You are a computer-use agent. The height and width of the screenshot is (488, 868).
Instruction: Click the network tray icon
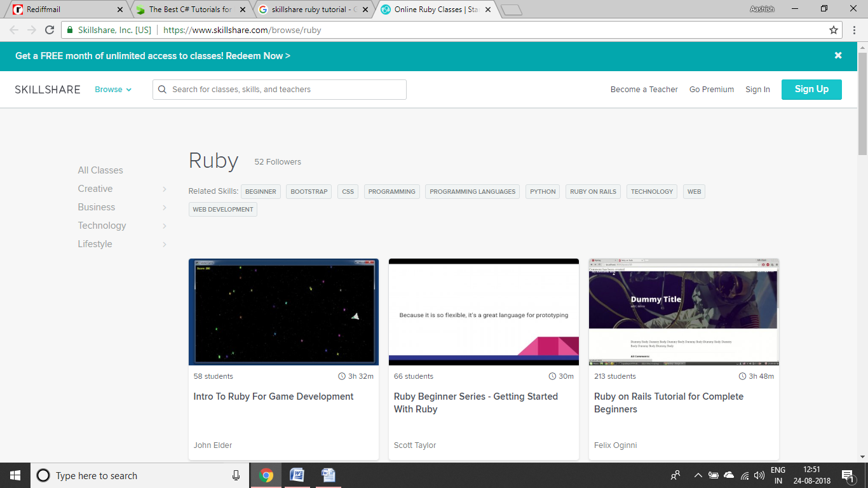744,475
